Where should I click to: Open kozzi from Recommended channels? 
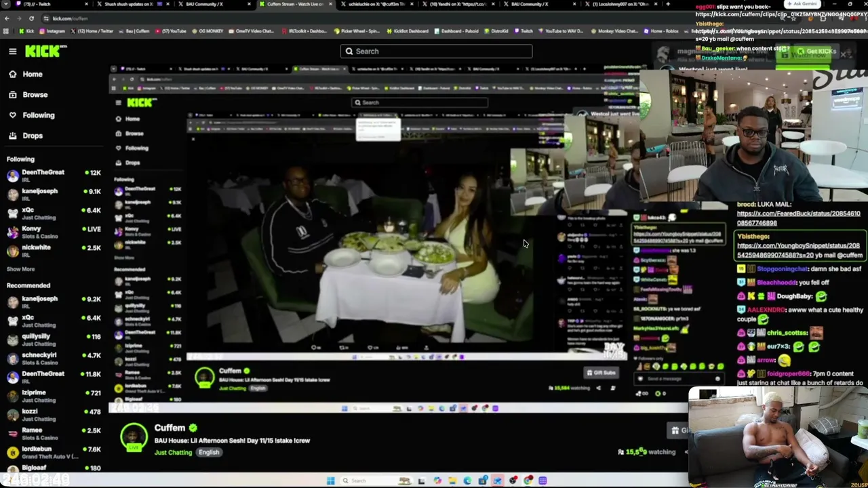(x=54, y=415)
